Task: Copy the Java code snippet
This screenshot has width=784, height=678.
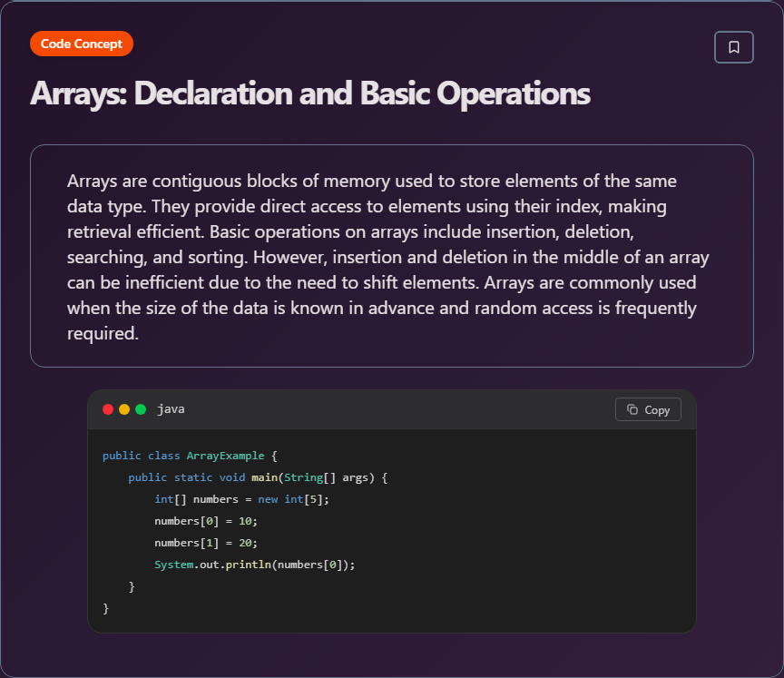Action: point(648,409)
